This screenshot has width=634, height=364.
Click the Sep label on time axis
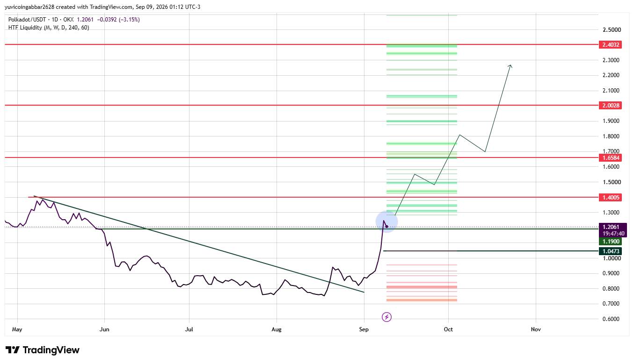pyautogui.click(x=364, y=329)
